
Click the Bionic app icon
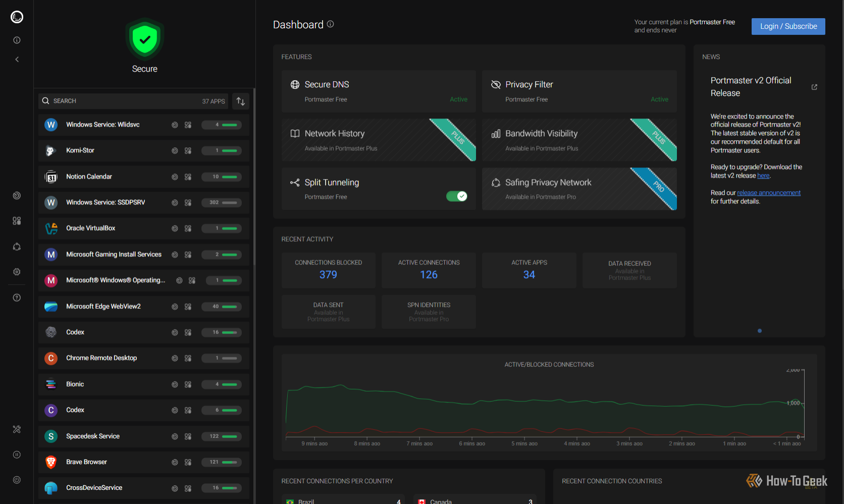(51, 384)
